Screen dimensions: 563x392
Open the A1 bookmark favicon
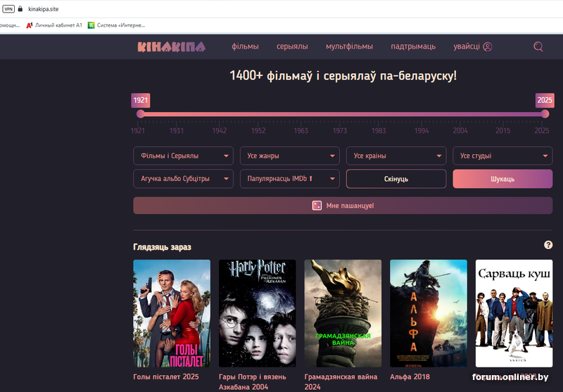click(30, 25)
